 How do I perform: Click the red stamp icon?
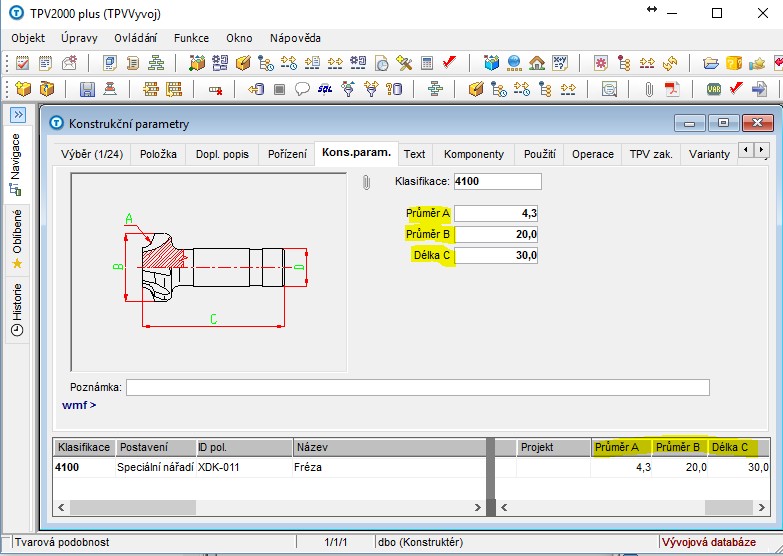(110, 89)
